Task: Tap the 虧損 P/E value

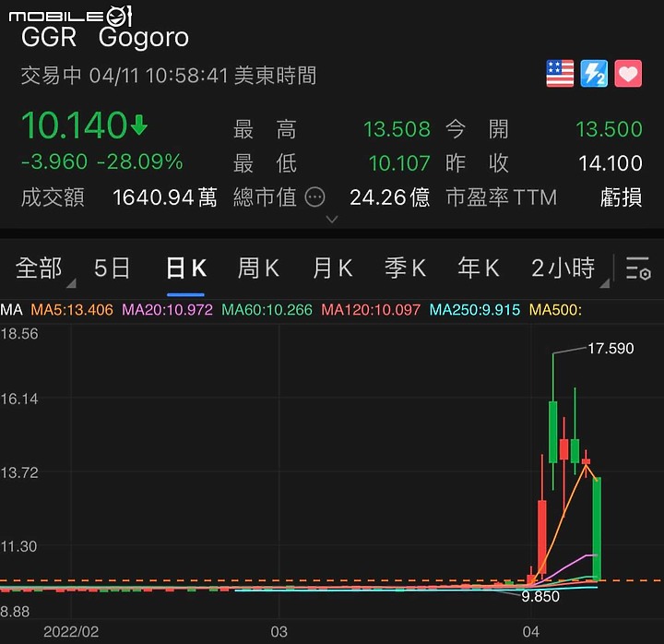Action: (x=622, y=197)
